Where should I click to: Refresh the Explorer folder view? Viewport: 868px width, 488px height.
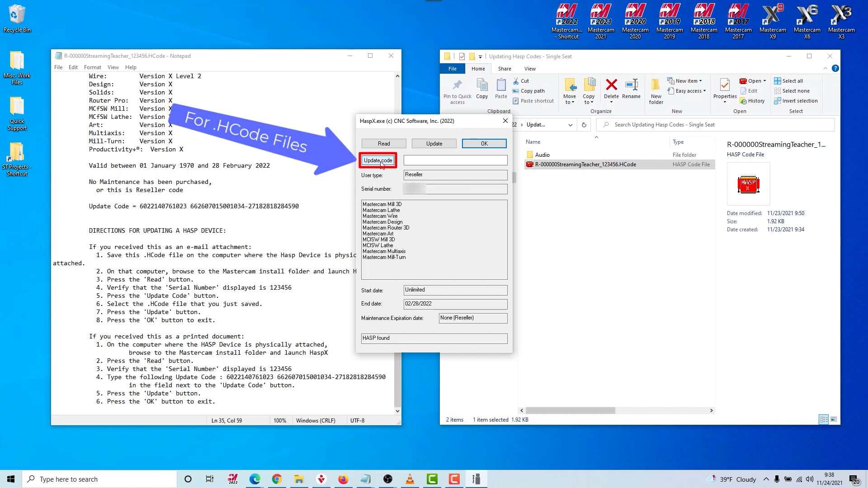584,125
